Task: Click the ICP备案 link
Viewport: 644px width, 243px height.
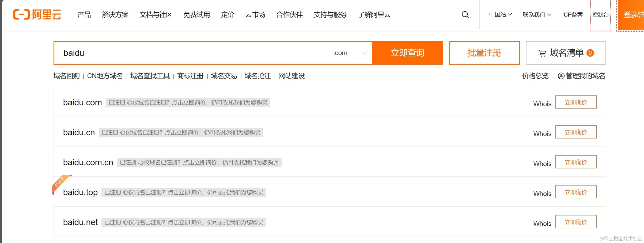Action: tap(572, 14)
